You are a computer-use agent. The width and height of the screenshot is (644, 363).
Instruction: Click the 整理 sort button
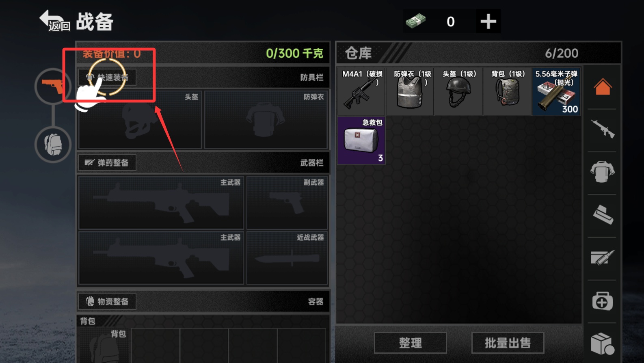click(410, 343)
